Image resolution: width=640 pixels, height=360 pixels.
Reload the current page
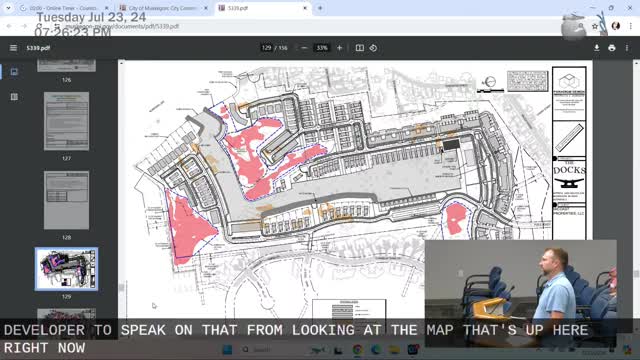[x=39, y=26]
